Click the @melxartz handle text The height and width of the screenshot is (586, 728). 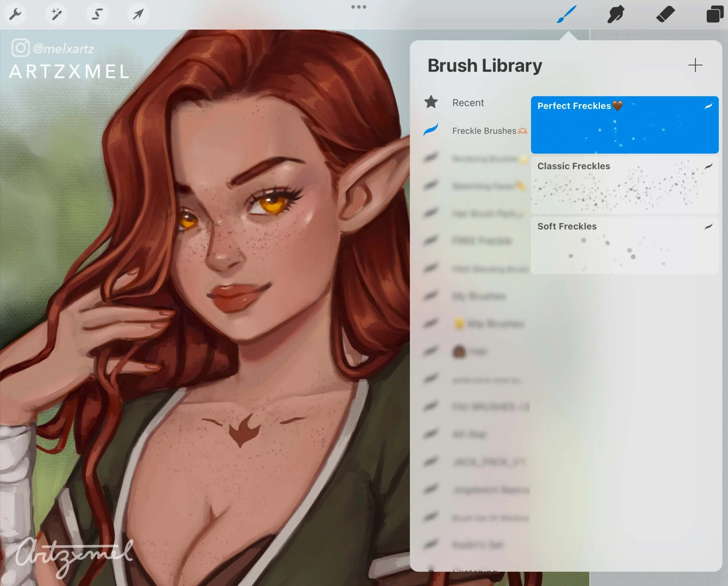[63, 49]
